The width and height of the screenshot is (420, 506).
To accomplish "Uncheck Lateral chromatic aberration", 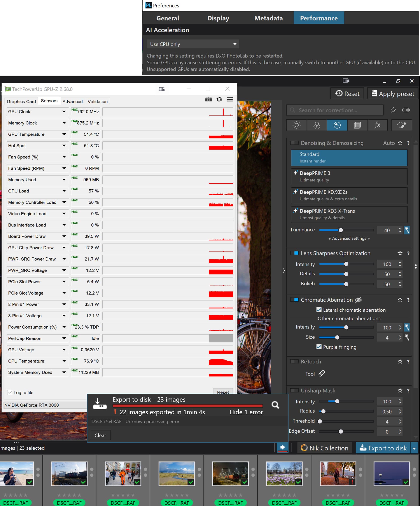I will tap(319, 310).
